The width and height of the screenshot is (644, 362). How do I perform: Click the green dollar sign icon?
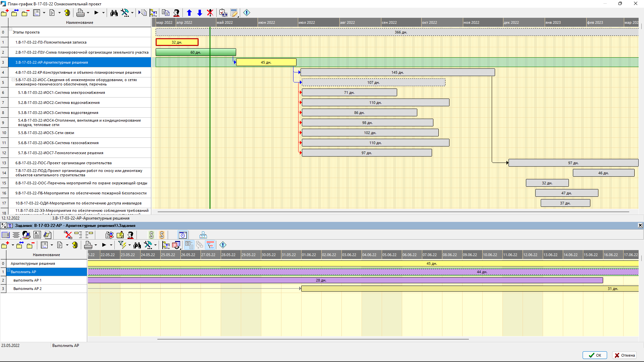click(151, 235)
